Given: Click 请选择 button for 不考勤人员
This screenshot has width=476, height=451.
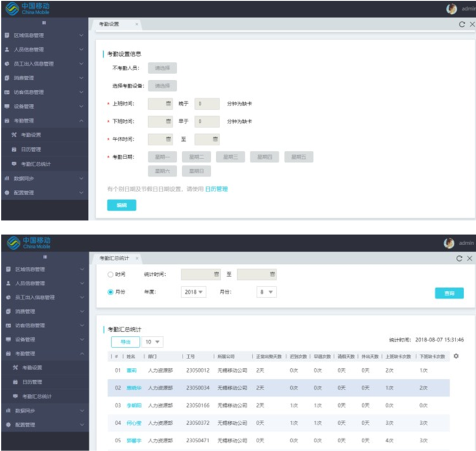Looking at the screenshot, I should click(x=162, y=68).
